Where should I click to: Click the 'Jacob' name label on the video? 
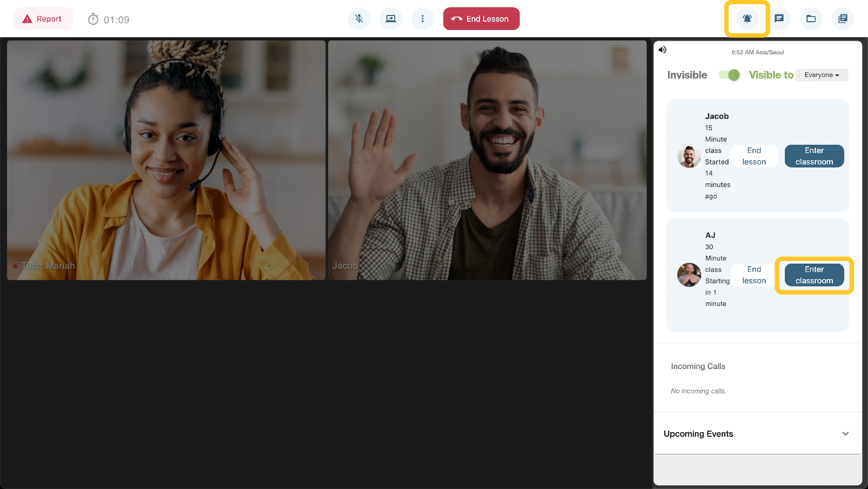click(345, 266)
